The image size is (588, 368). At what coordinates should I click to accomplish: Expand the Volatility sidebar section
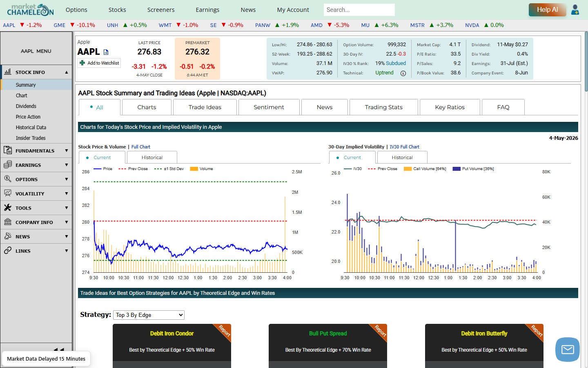tap(67, 193)
